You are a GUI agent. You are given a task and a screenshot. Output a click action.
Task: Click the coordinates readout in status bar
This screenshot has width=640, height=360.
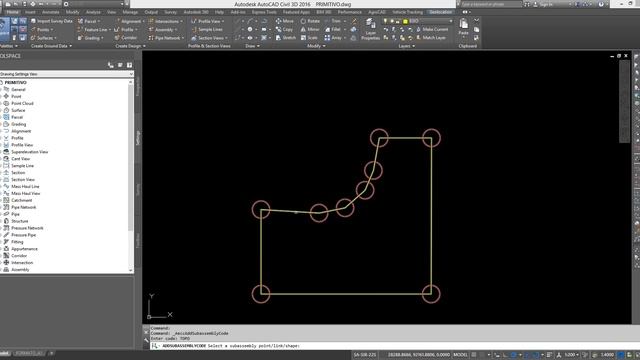coord(418,355)
